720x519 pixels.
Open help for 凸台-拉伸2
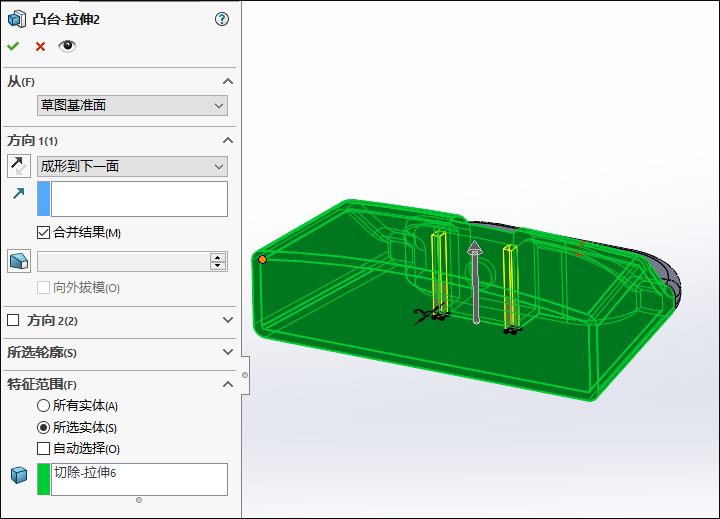point(222,19)
